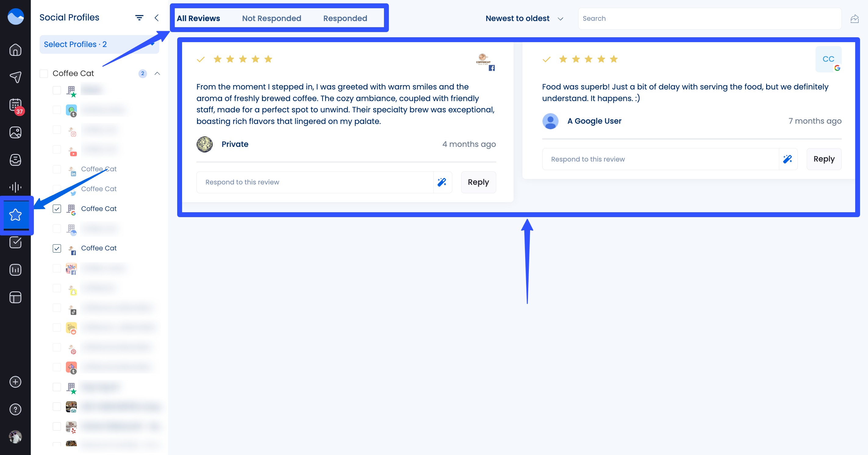Switch to the Responded tab
Viewport: 868px width, 455px height.
pyautogui.click(x=345, y=19)
